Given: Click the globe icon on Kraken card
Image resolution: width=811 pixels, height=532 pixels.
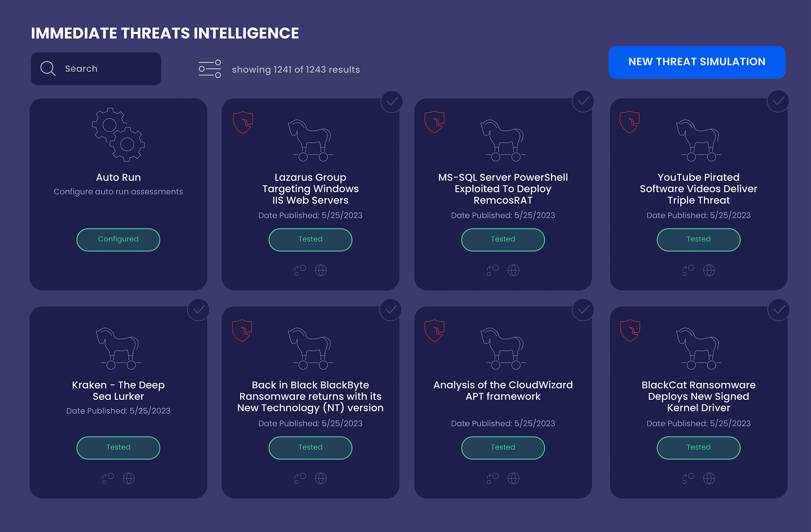Looking at the screenshot, I should pos(129,479).
